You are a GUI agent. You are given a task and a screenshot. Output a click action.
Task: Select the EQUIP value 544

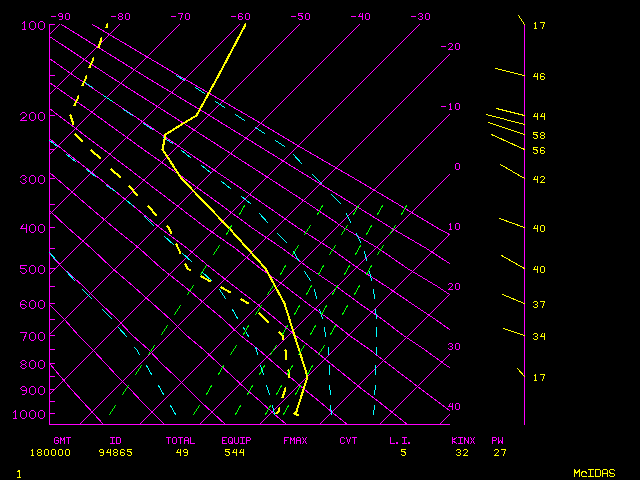[x=235, y=452]
